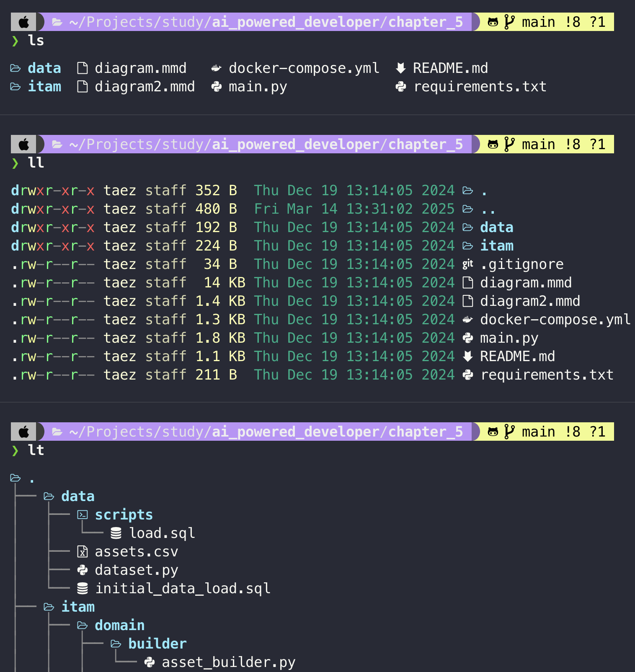
Task: Click requirements.txt in the ll listing
Action: point(547,375)
